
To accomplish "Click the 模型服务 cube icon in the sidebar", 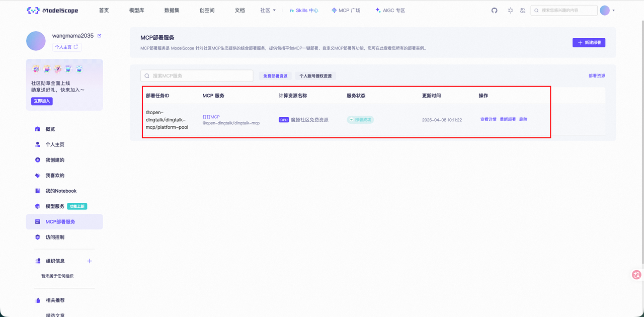I will (x=37, y=206).
